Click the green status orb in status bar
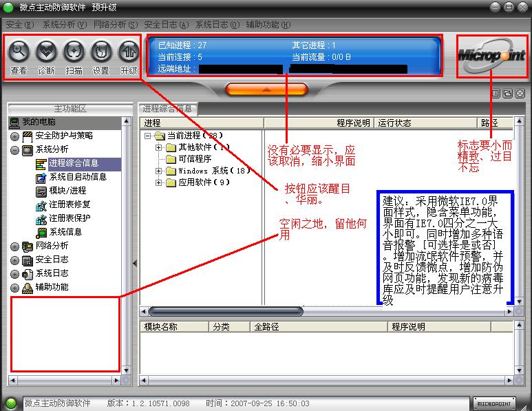The width and height of the screenshot is (532, 411). pos(10,403)
